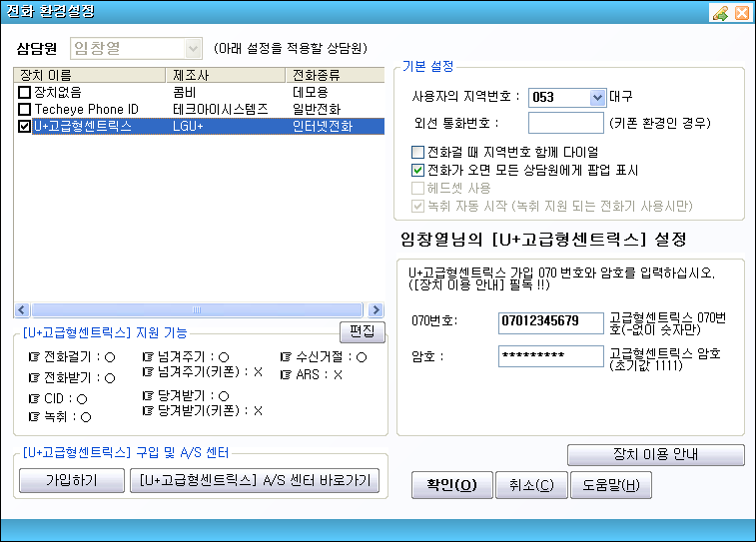Click the pointing-hand icon beside 넘겨주기 : O
756x542 pixels.
[x=148, y=357]
